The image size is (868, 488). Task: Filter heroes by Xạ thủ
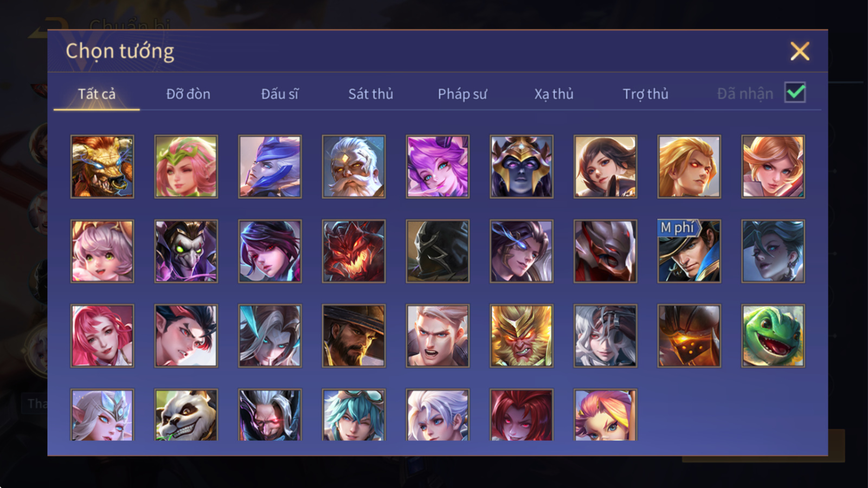554,94
